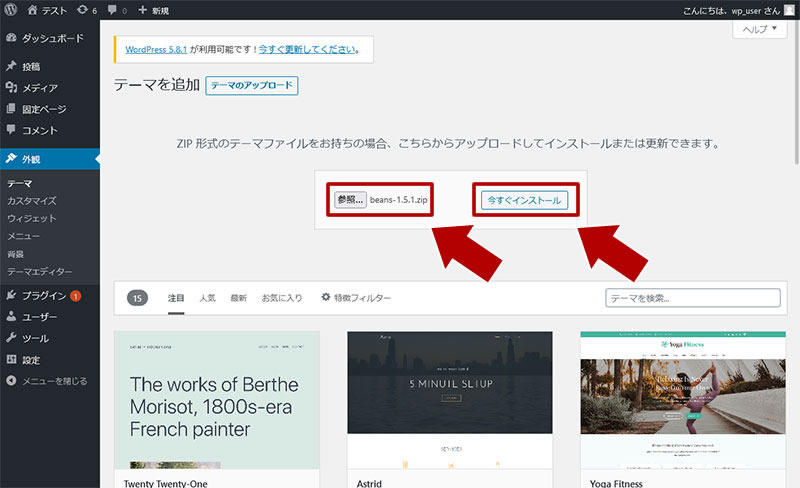Open カスタマイズ submenu item
Image resolution: width=800 pixels, height=488 pixels.
click(x=32, y=201)
